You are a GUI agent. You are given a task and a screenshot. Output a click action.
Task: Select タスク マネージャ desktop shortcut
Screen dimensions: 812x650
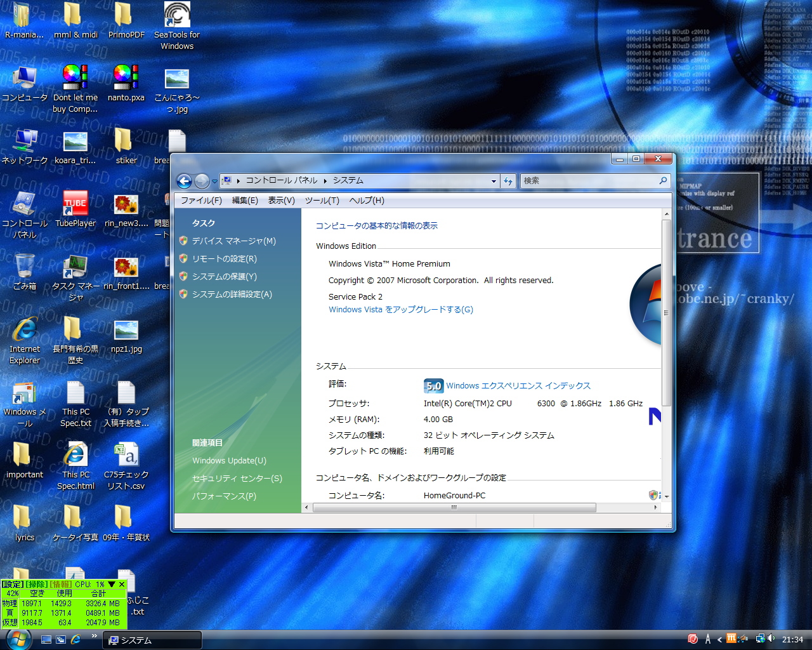coord(75,279)
